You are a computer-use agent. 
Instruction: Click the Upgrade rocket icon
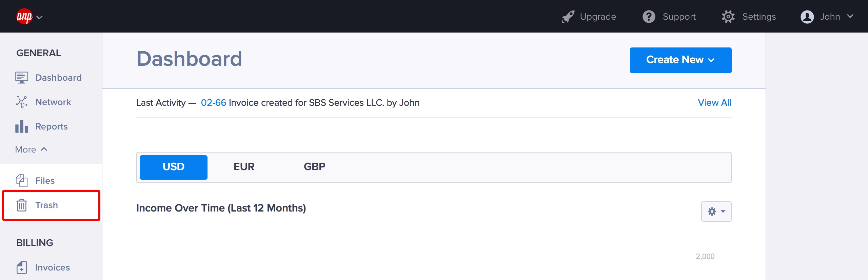click(568, 17)
